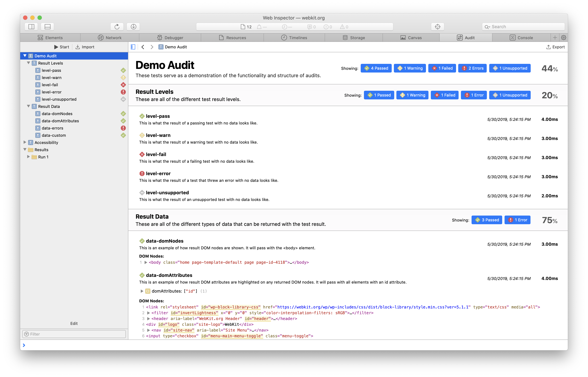588x377 pixels.
Task: Switch to the Elements tab
Action: (50, 38)
